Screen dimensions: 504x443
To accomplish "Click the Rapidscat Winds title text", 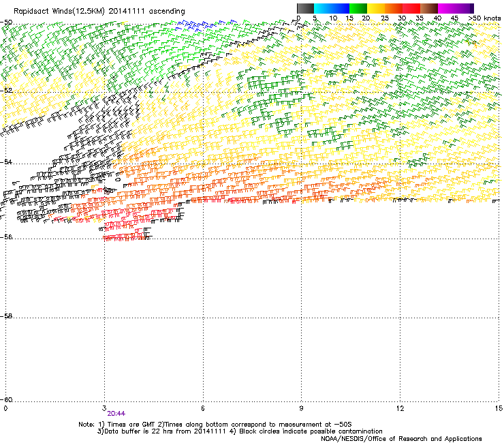I will point(99,11).
